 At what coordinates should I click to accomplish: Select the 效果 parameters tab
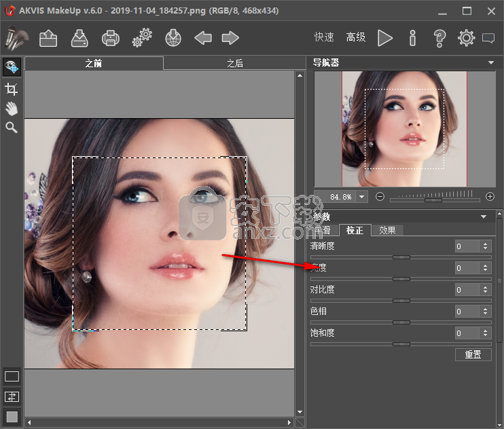(x=387, y=230)
